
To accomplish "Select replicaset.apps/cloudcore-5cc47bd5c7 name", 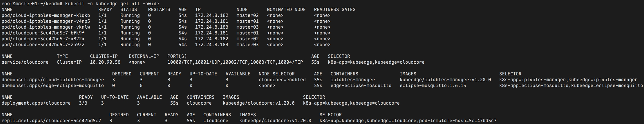I will (51, 121).
